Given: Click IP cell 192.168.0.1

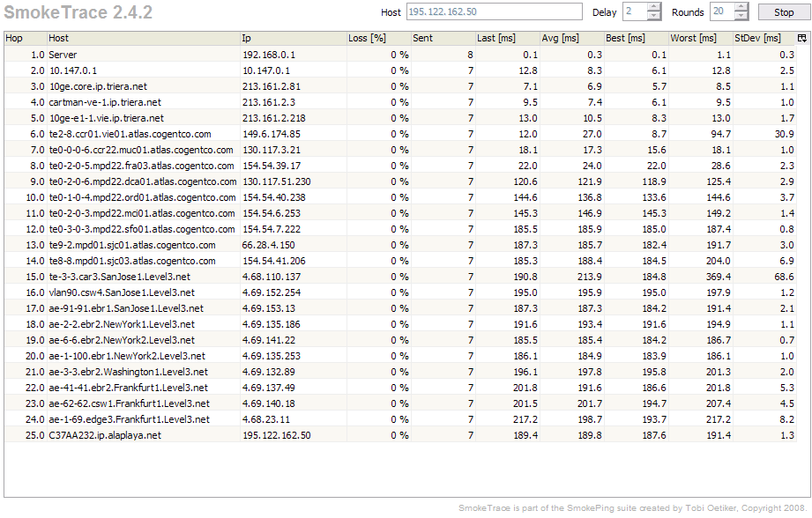Looking at the screenshot, I should 268,55.
